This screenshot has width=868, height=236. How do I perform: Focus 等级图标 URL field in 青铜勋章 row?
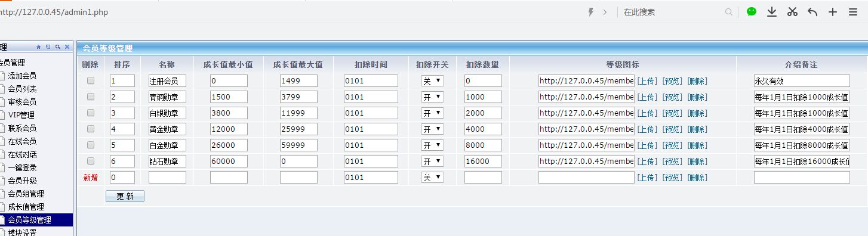point(586,97)
